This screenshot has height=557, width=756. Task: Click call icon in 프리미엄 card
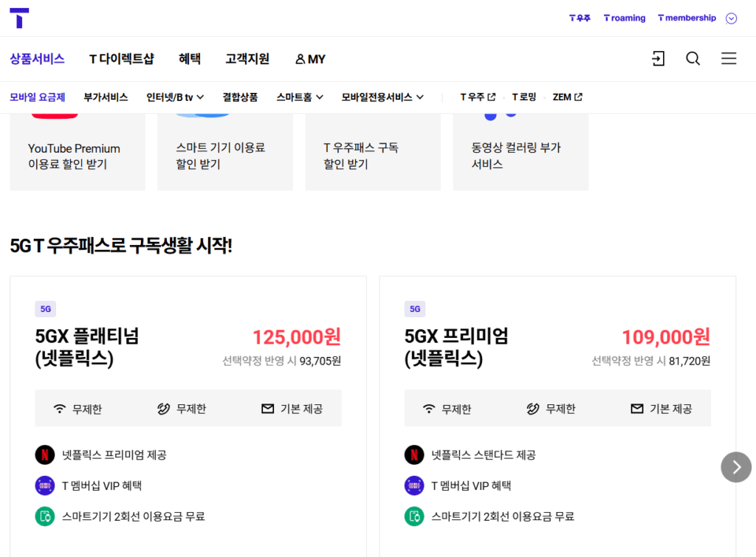(x=533, y=409)
